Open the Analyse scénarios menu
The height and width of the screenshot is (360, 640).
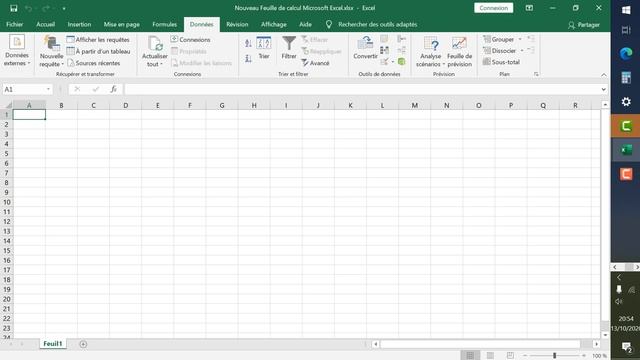click(430, 51)
